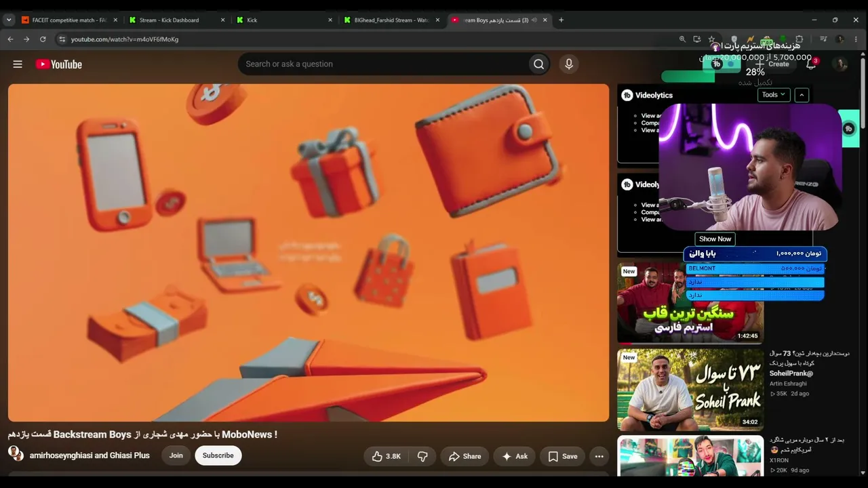
Task: Reload the page in the browser
Action: (x=43, y=39)
